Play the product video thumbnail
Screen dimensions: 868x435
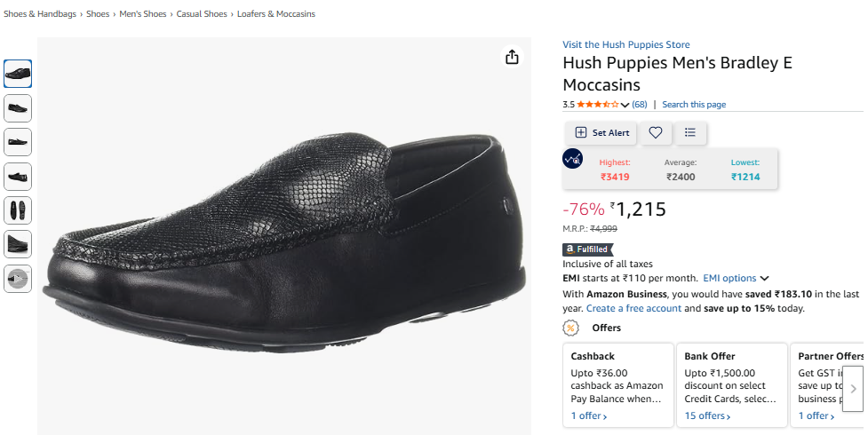18,279
